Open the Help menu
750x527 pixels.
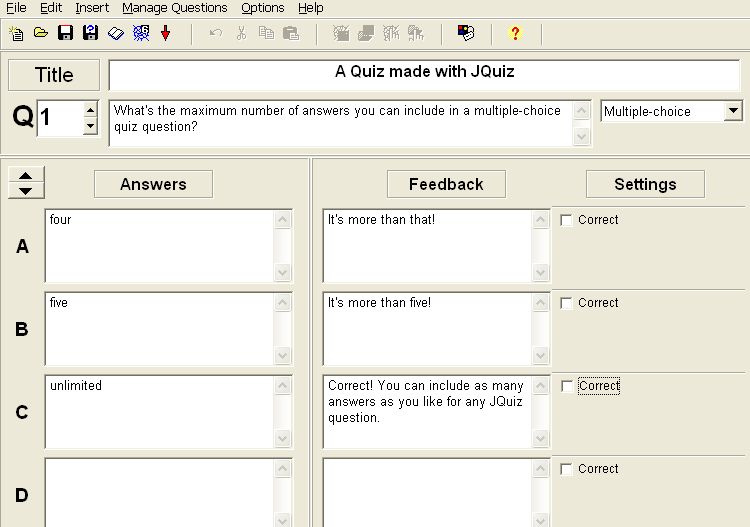[311, 8]
